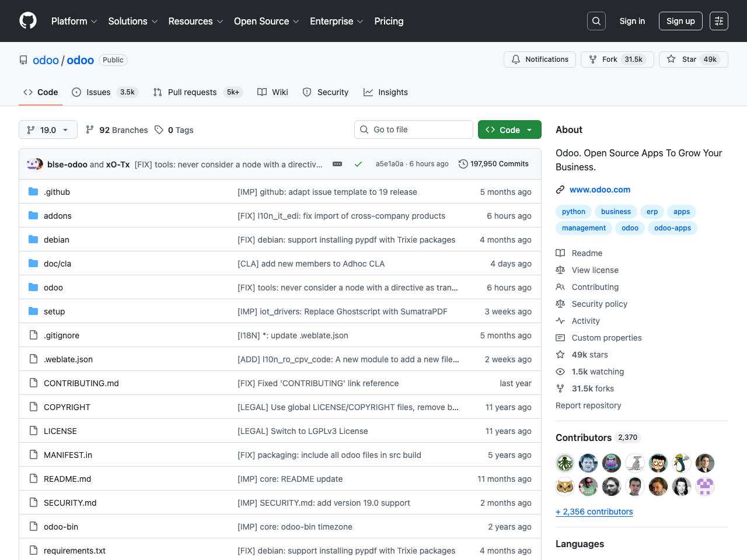Open the Resources navigation dropdown
747x560 pixels.
[x=195, y=21]
